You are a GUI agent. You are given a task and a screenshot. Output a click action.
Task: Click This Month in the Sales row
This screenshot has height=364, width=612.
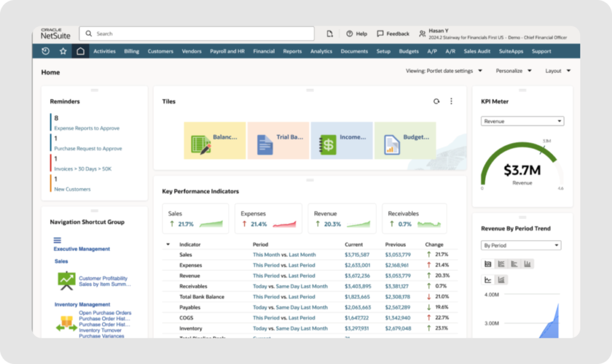[266, 255]
